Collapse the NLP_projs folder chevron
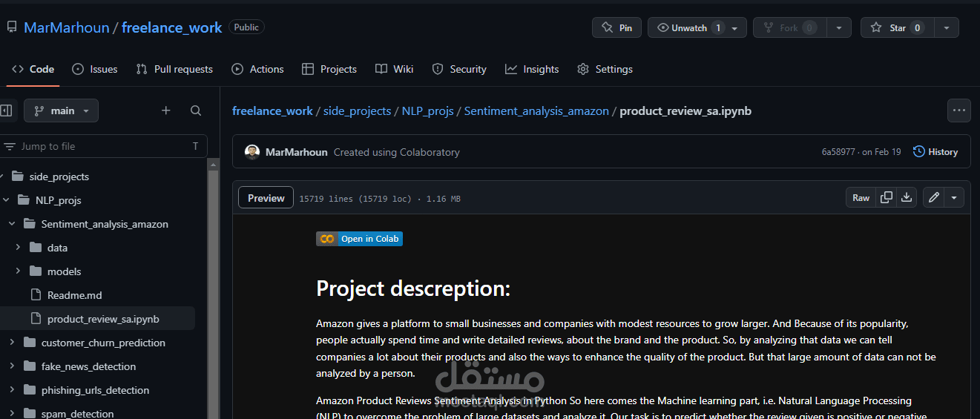The height and width of the screenshot is (419, 980). tap(5, 200)
